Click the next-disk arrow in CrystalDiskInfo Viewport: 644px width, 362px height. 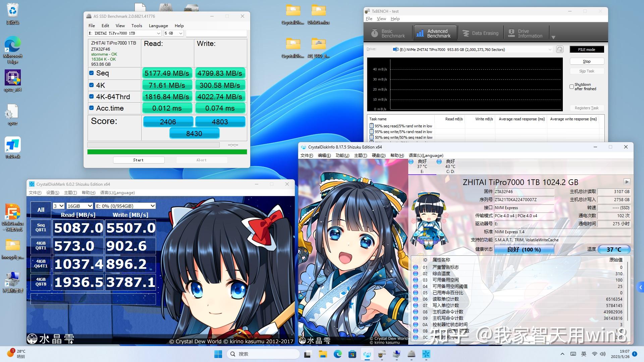[627, 182]
